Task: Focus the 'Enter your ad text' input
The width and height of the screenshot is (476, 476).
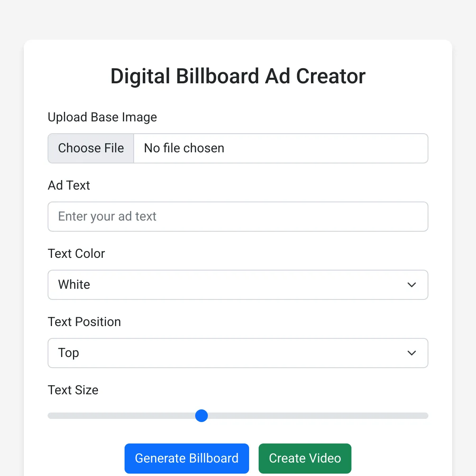Action: (x=238, y=217)
